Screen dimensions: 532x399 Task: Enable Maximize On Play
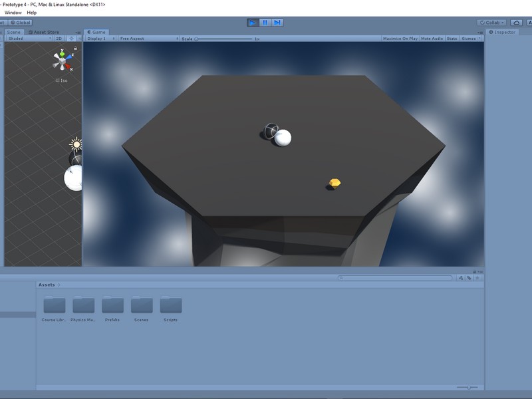(x=400, y=39)
